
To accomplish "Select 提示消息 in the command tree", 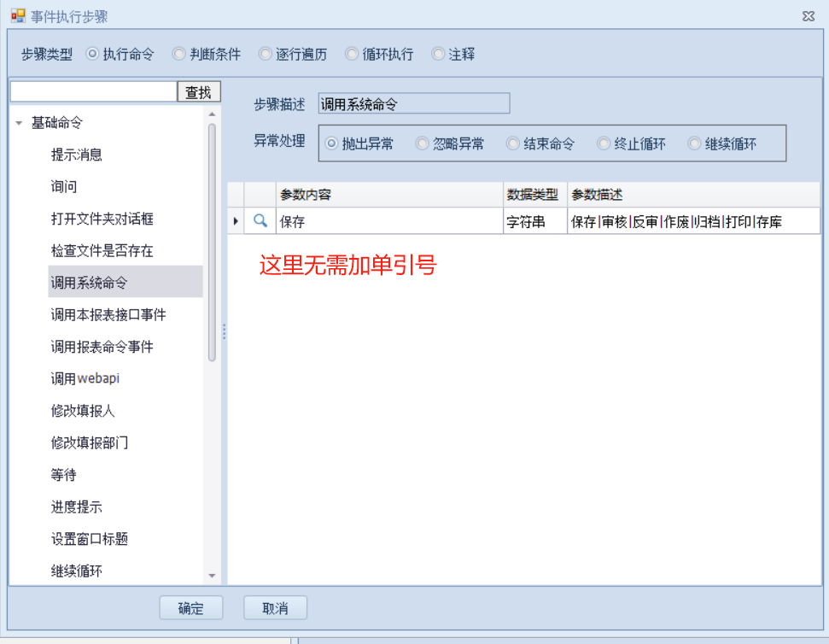I will click(77, 155).
